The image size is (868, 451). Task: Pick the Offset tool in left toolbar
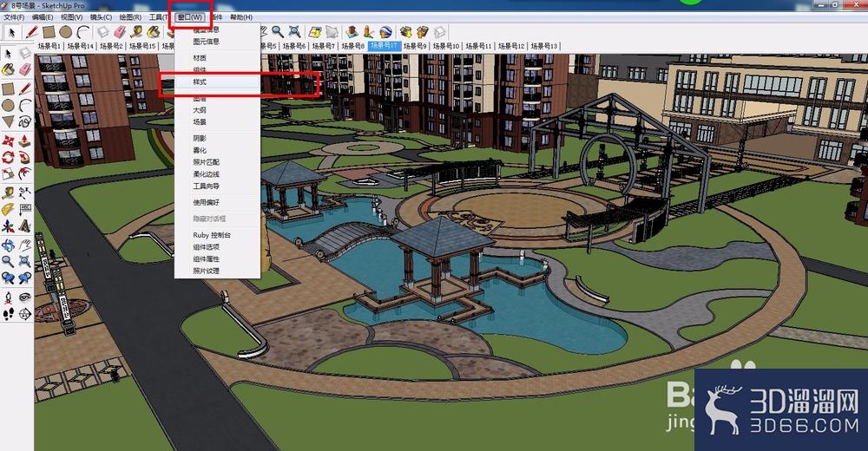click(x=25, y=173)
